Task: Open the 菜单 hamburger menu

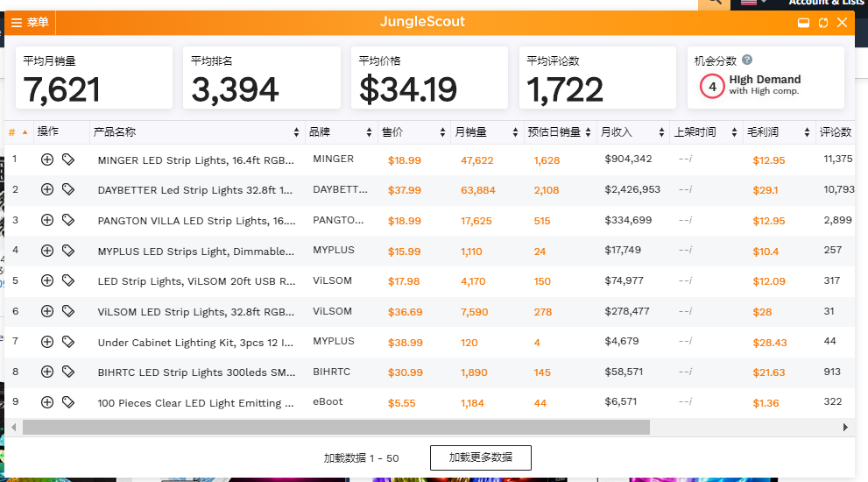Action: point(30,23)
